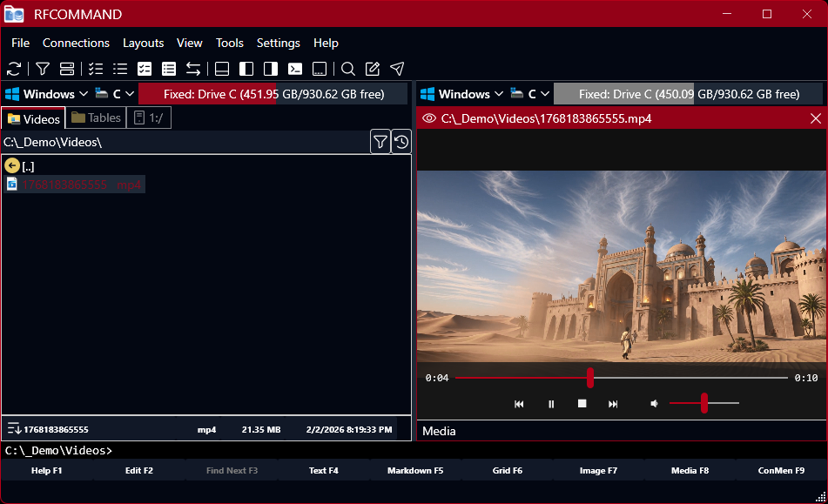Click the server connections icon in toolbar
Screen dimensions: 828x504
(x=67, y=69)
